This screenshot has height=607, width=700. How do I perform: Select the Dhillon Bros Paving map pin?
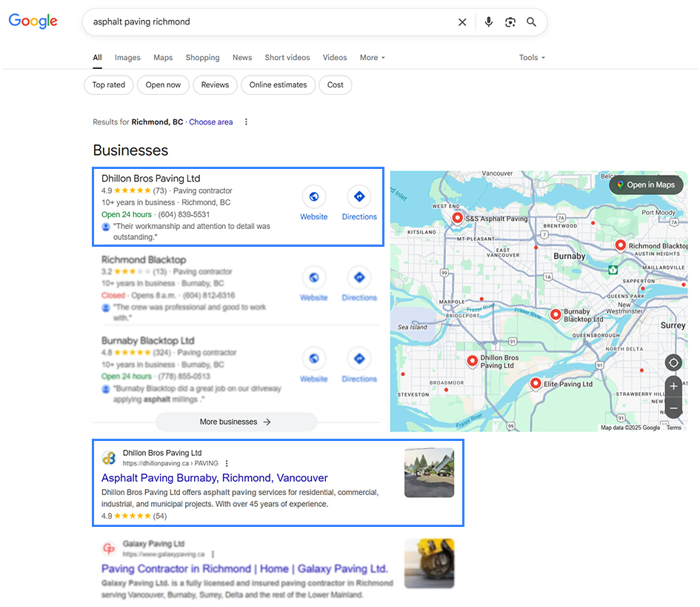(x=473, y=361)
